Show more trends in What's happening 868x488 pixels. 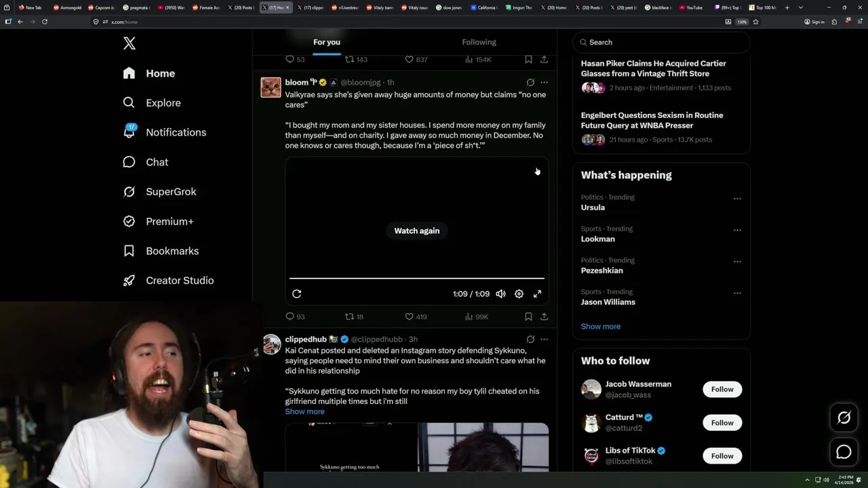[x=601, y=326]
